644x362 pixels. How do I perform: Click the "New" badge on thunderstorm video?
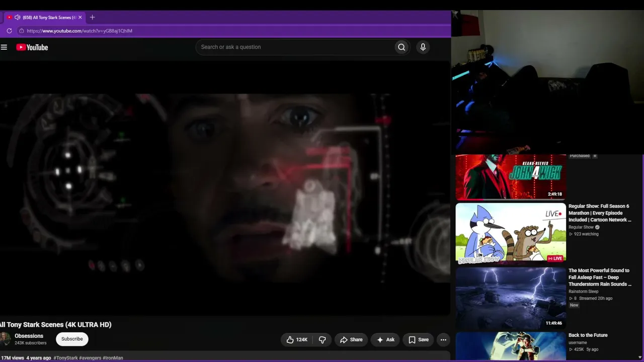[x=574, y=305]
